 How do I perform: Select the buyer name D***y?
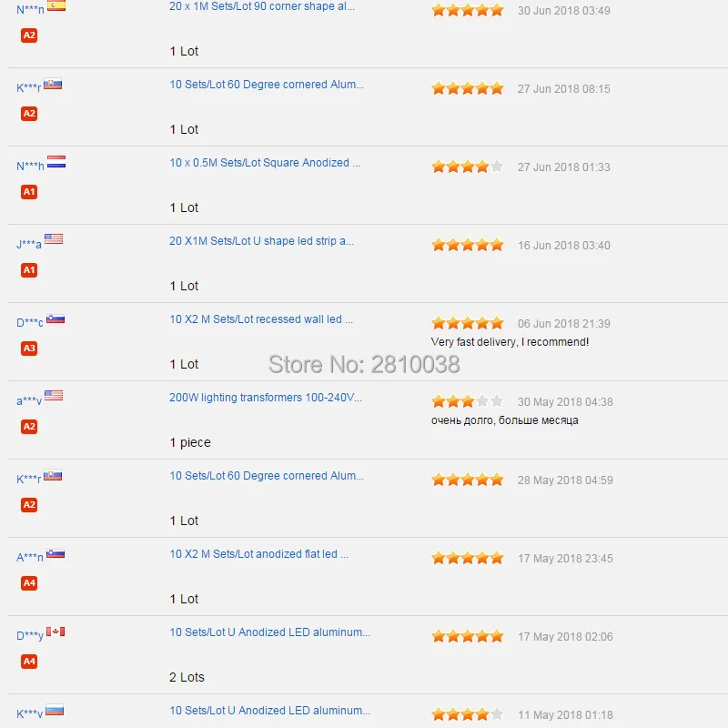[30, 635]
